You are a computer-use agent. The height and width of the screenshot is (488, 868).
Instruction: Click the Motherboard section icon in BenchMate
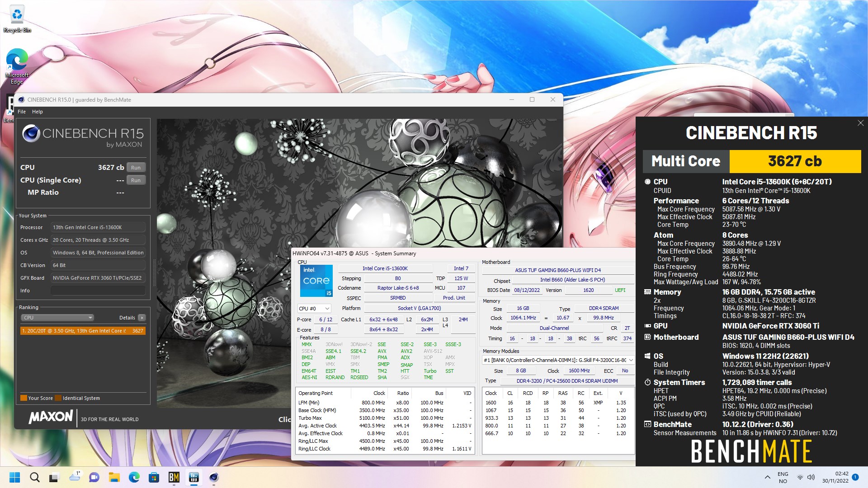tap(647, 337)
